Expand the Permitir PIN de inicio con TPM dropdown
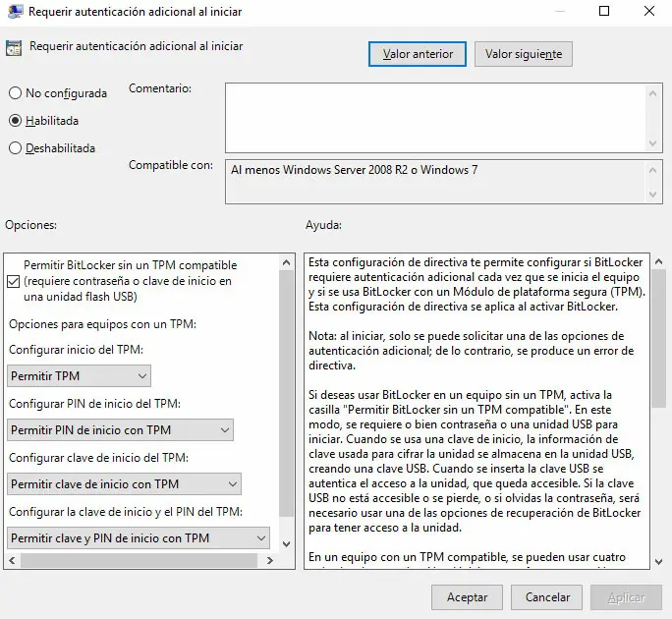The height and width of the screenshot is (619, 672). (x=121, y=430)
